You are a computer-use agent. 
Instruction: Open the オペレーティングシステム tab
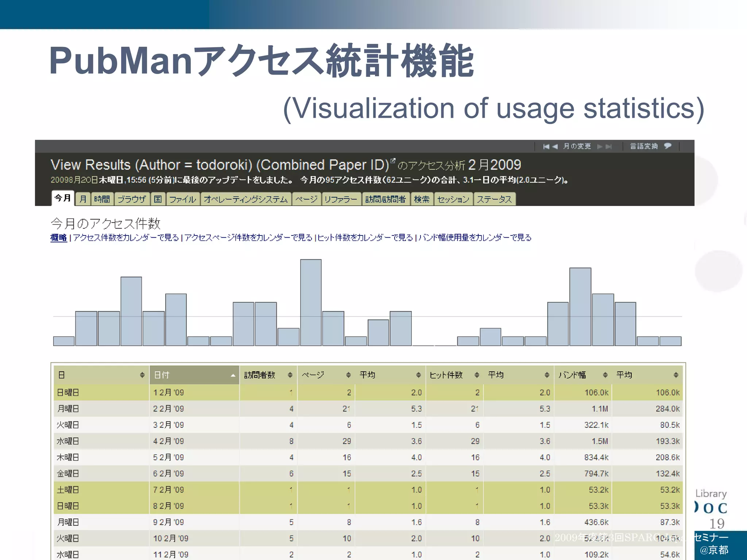coord(246,199)
